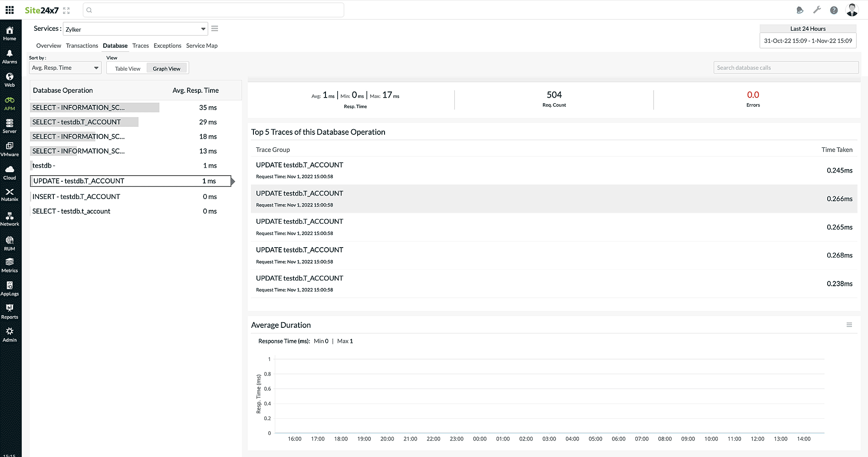Image resolution: width=868 pixels, height=457 pixels.
Task: Click the app launcher grid icon
Action: click(x=10, y=10)
